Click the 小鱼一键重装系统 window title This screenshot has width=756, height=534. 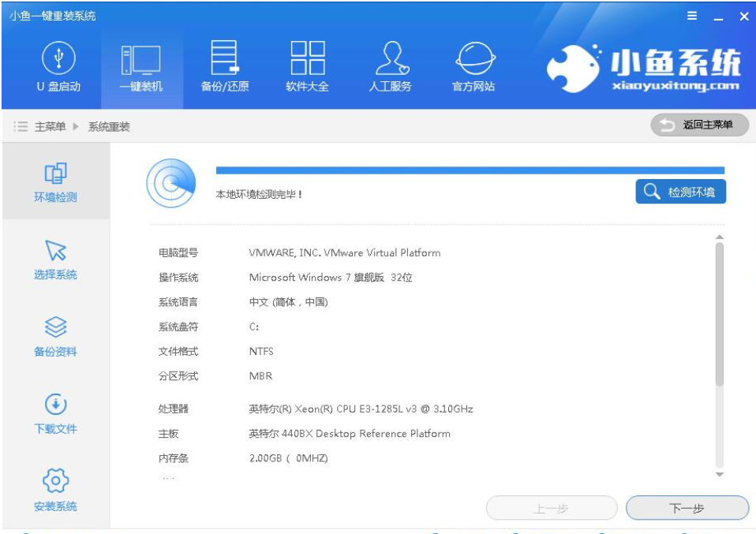coord(52,16)
